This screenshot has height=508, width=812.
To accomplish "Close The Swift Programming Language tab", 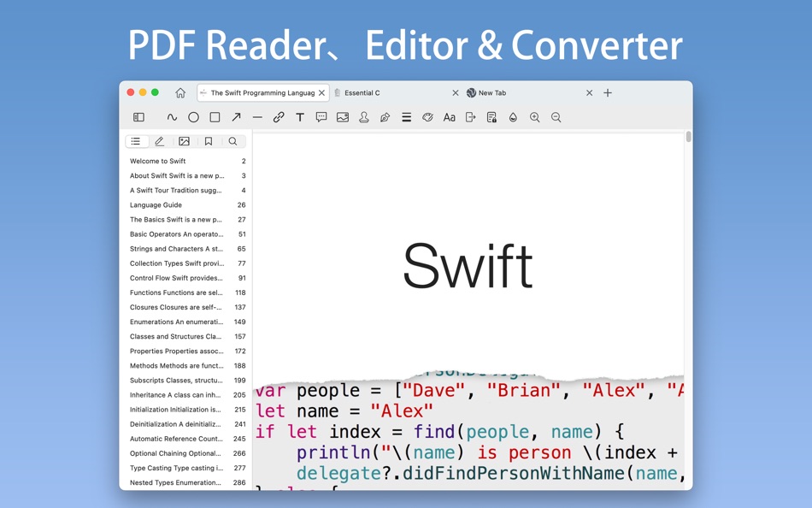I will tap(321, 92).
